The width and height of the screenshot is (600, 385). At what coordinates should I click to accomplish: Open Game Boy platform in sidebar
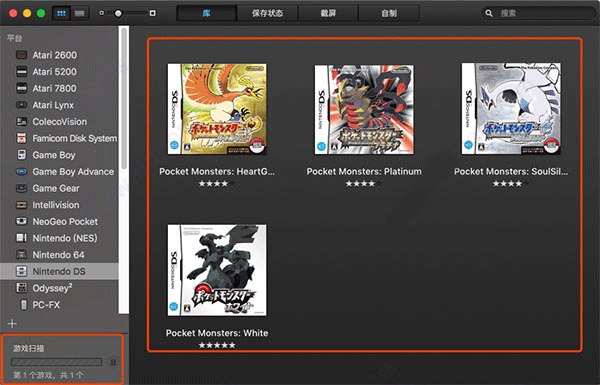coord(54,155)
